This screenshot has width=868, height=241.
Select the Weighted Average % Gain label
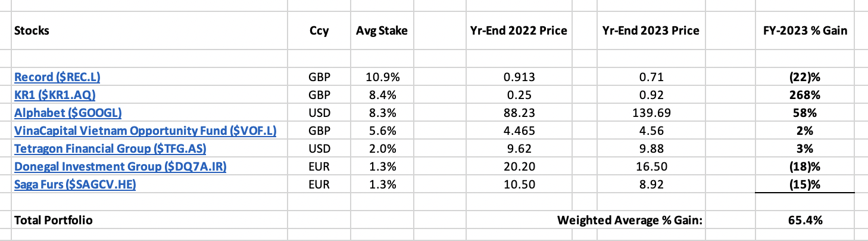630,220
